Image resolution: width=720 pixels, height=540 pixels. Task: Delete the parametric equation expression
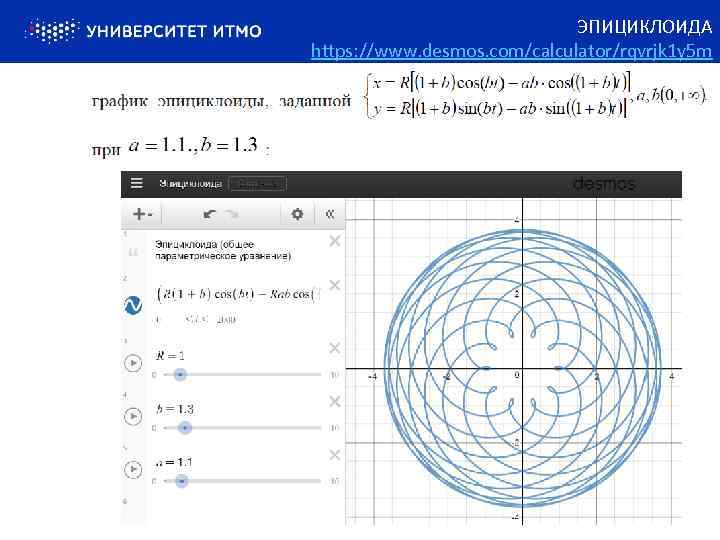[335, 285]
